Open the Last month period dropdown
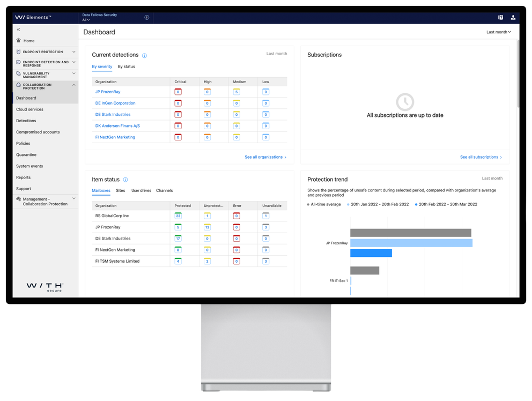This screenshot has height=401, width=532. (x=499, y=32)
